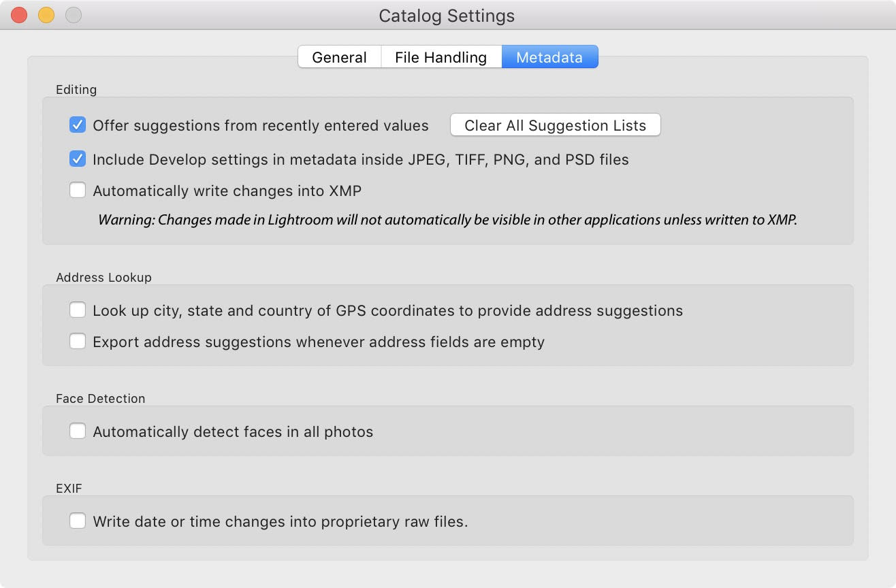Select the Metadata tab

click(x=549, y=57)
